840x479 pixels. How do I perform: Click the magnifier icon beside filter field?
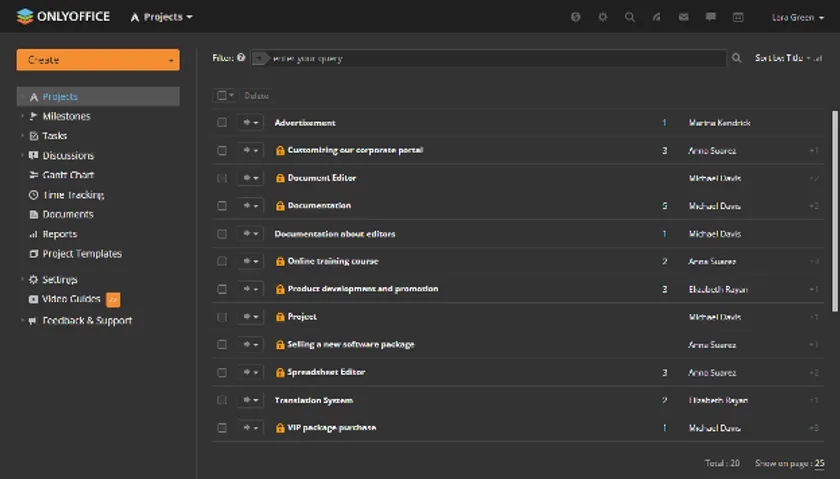point(737,59)
